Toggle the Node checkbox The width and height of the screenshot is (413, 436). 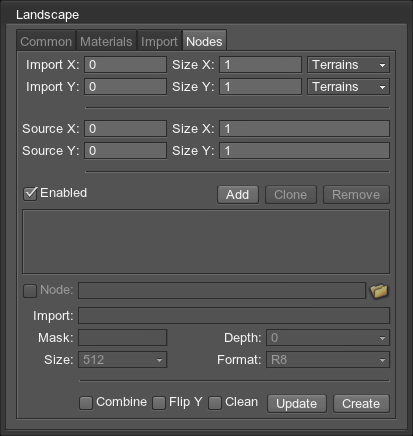30,291
